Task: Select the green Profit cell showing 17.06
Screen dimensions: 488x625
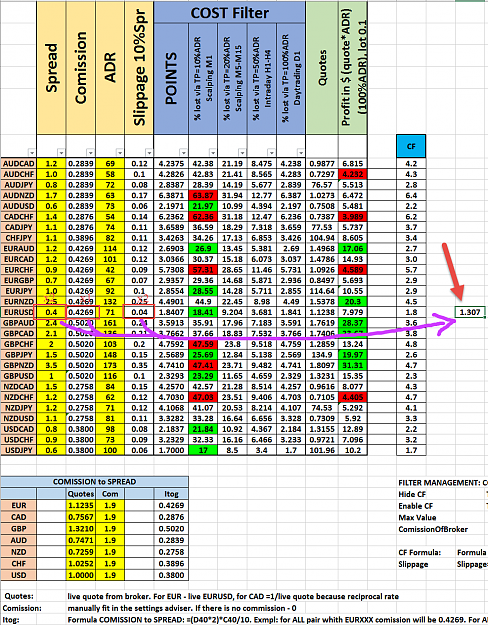Action: tap(352, 249)
